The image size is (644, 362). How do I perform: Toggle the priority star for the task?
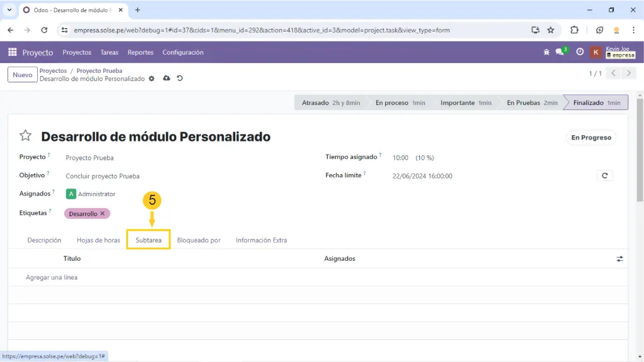click(25, 136)
